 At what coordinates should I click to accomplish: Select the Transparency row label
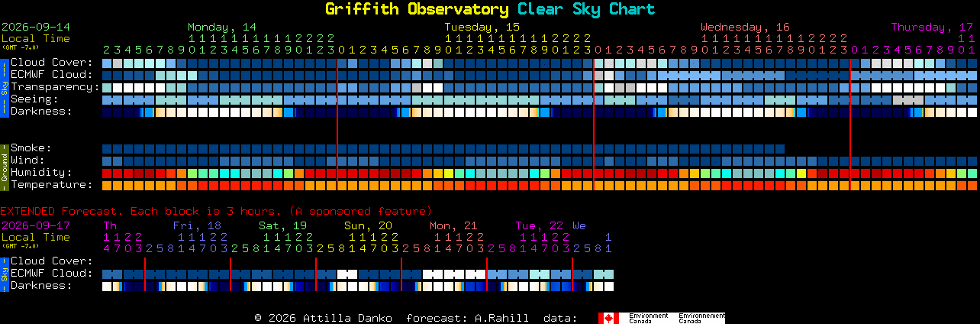tap(55, 87)
